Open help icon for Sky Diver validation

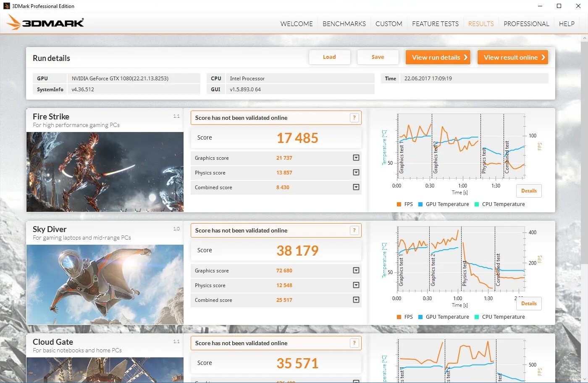pos(354,230)
